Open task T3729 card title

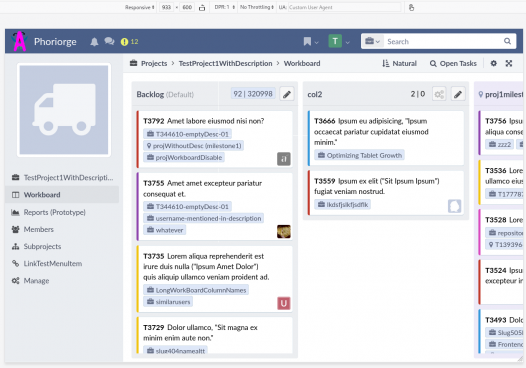(x=200, y=332)
